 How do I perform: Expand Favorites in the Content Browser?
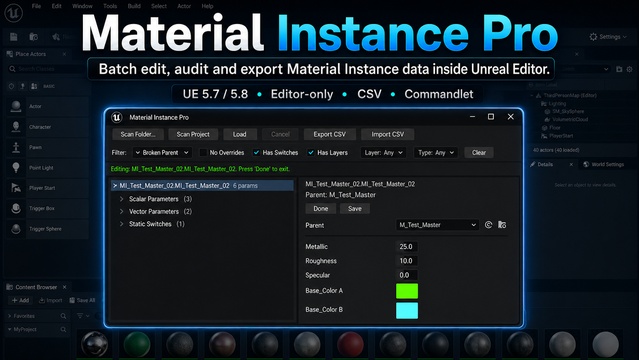coord(9,316)
